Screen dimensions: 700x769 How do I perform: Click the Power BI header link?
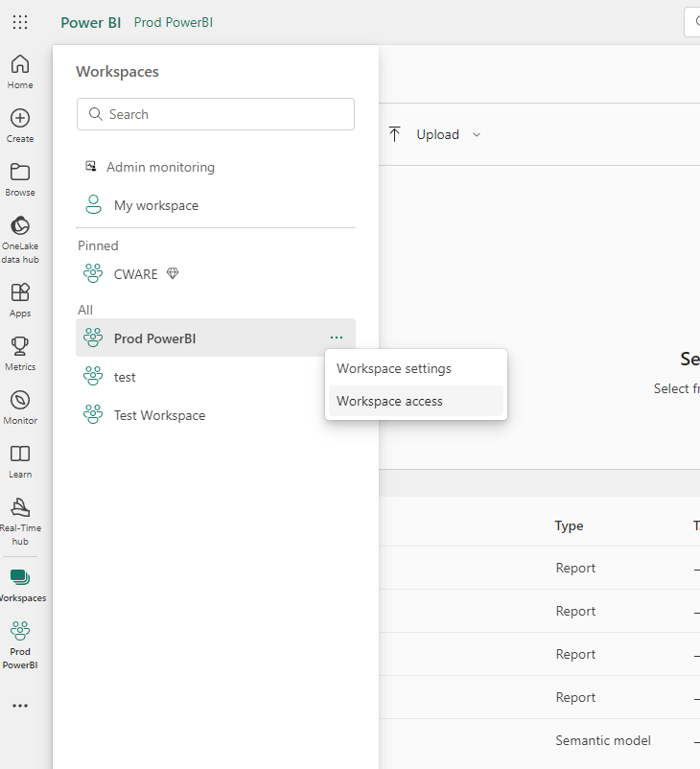(x=90, y=22)
